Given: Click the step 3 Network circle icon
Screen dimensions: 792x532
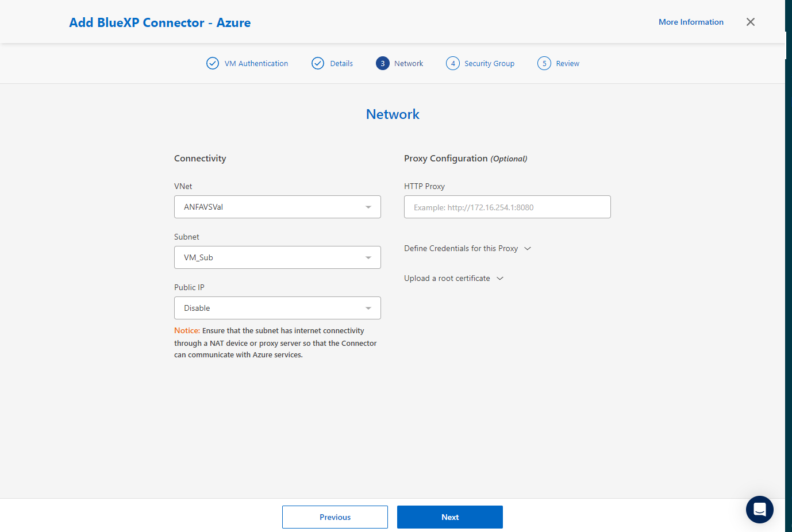Looking at the screenshot, I should pyautogui.click(x=383, y=63).
